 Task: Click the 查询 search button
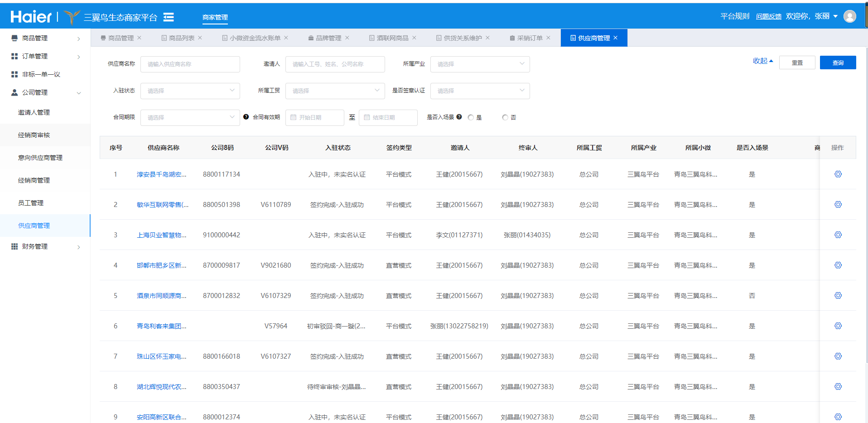pos(838,62)
